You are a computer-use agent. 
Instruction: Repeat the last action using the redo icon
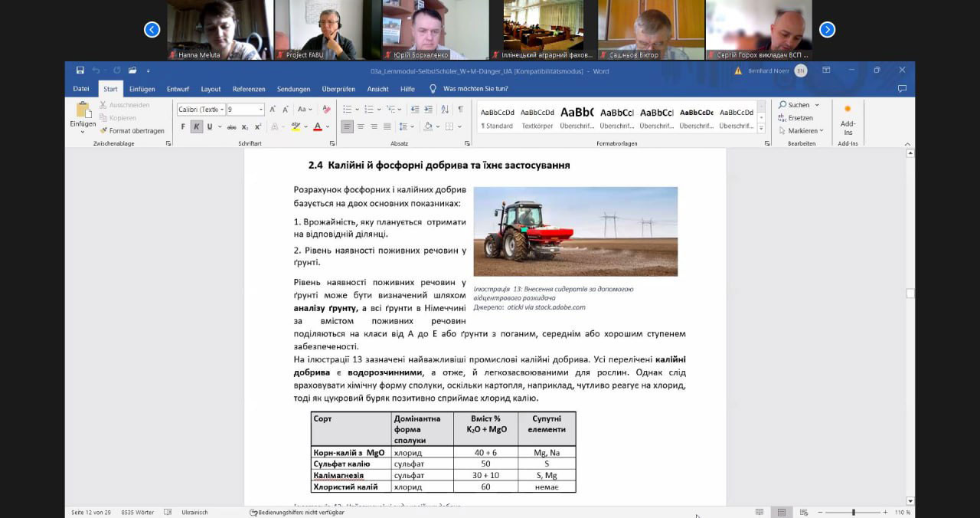point(116,70)
